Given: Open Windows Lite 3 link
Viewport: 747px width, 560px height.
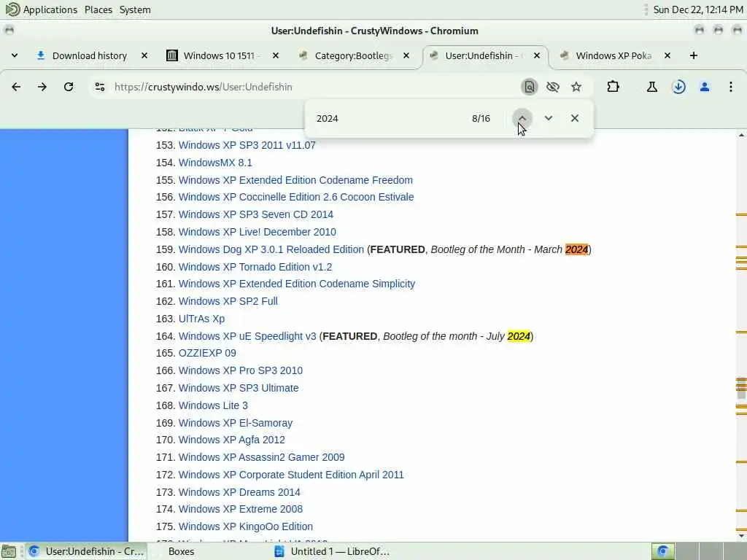Looking at the screenshot, I should (x=213, y=405).
